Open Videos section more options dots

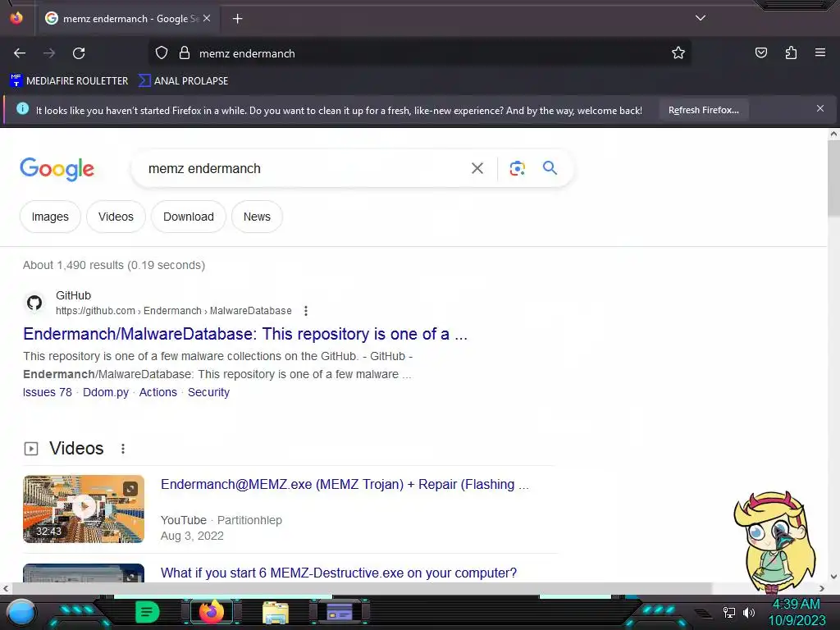pos(123,449)
